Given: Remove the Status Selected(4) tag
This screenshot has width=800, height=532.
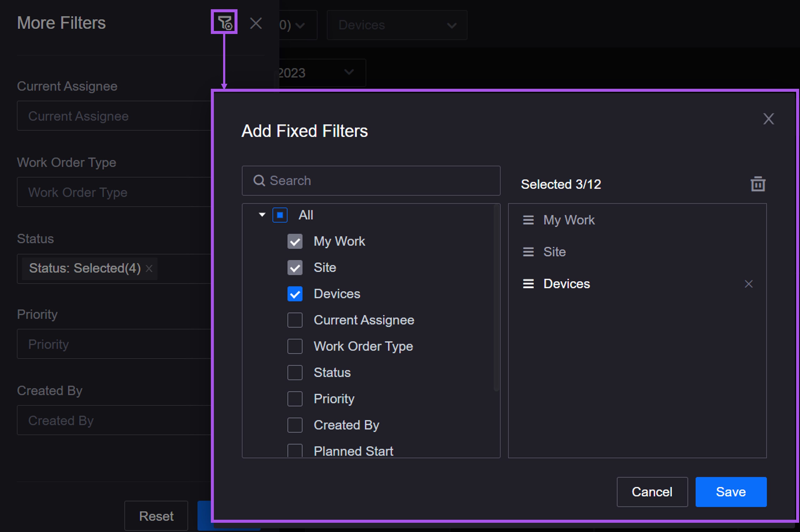Looking at the screenshot, I should [149, 268].
